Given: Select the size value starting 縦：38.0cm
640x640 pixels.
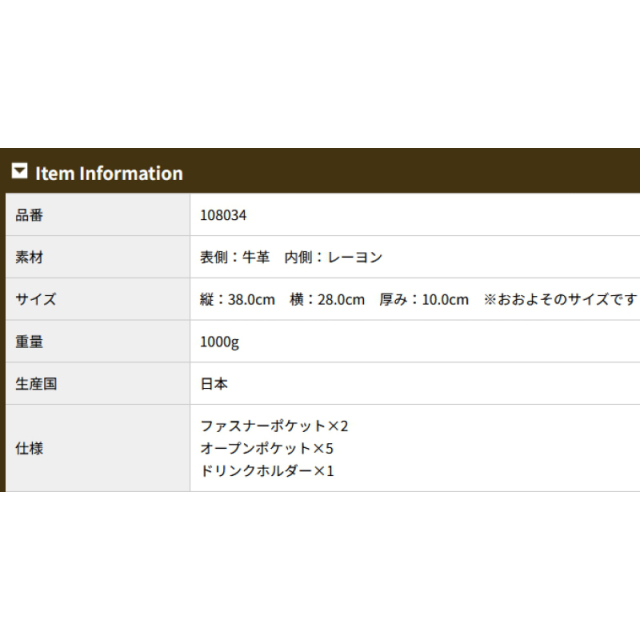Looking at the screenshot, I should click(419, 299).
